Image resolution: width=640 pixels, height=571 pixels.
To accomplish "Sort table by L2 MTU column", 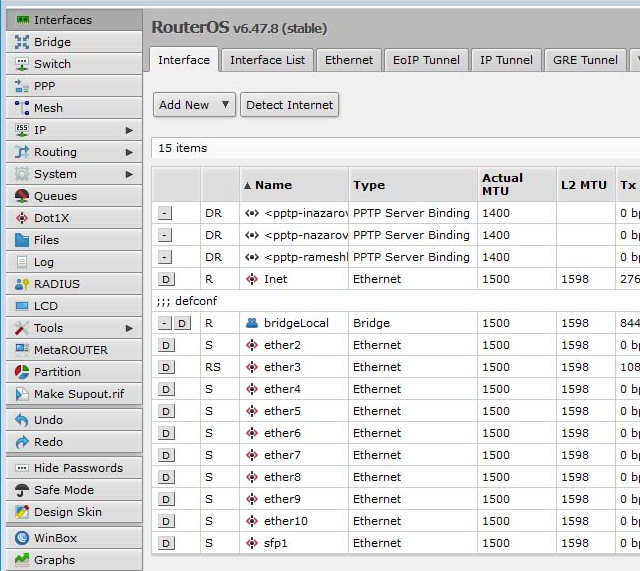I will [586, 185].
